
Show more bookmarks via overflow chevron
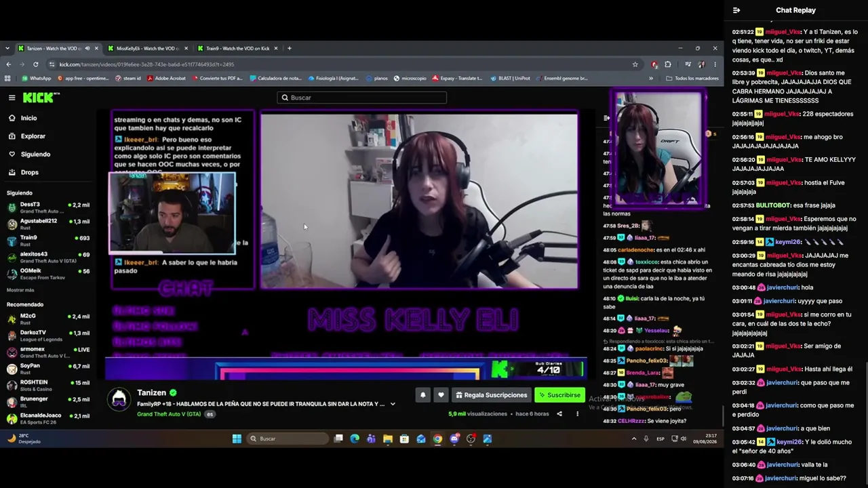click(x=651, y=78)
